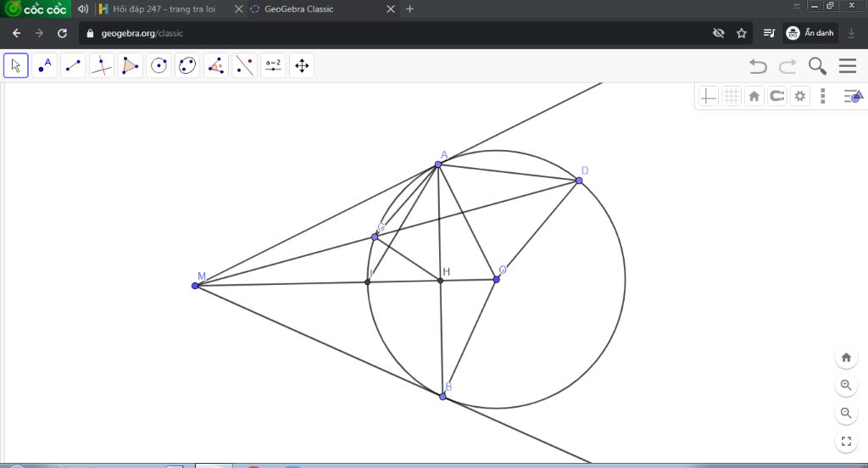Redo the GeoGebra action
Screen dimensions: 868x468
787,66
